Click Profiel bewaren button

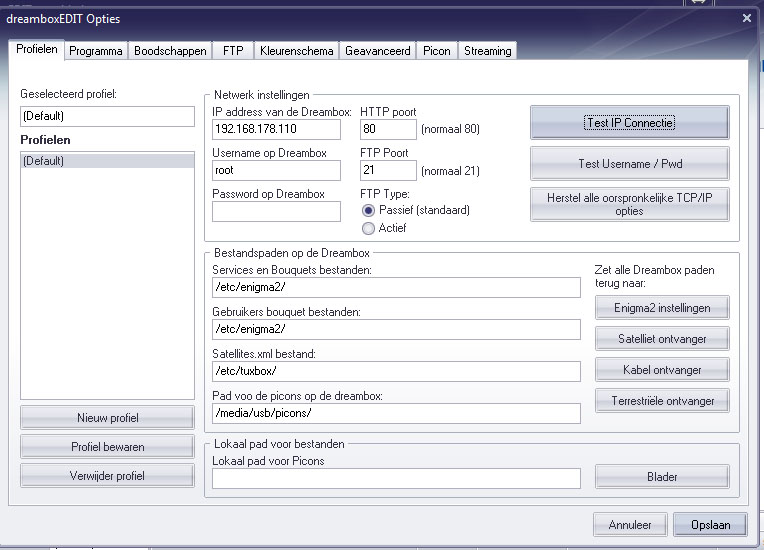point(107,447)
